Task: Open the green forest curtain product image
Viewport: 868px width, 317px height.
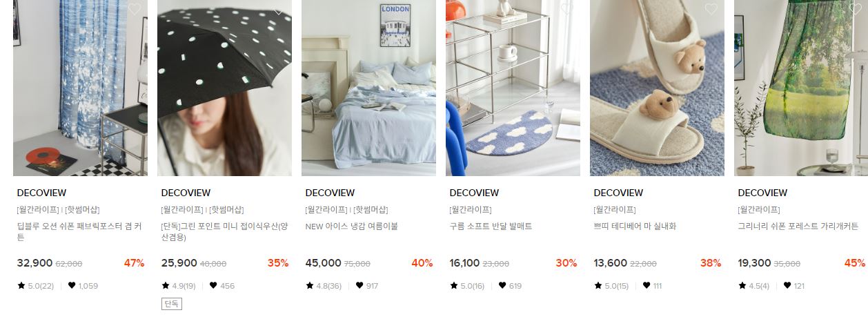Action: click(801, 88)
